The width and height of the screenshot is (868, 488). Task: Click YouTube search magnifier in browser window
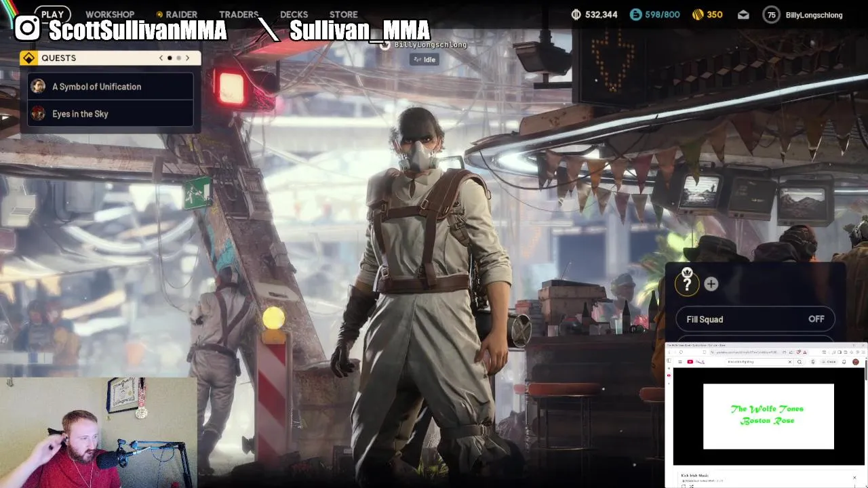click(x=800, y=362)
